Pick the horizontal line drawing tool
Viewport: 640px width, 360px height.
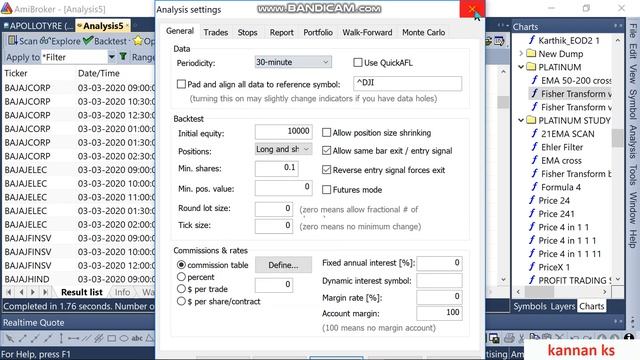[73, 338]
